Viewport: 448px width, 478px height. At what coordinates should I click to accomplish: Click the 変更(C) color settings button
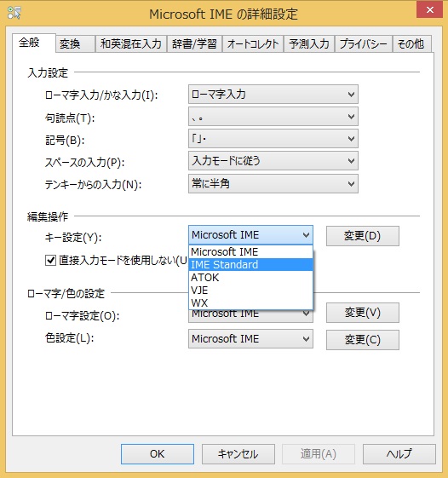click(362, 340)
